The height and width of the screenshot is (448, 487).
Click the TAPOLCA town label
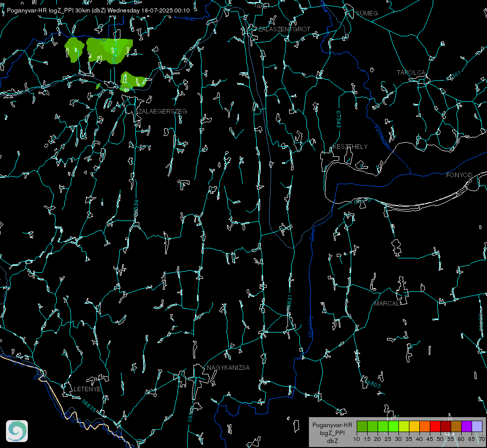coord(411,73)
